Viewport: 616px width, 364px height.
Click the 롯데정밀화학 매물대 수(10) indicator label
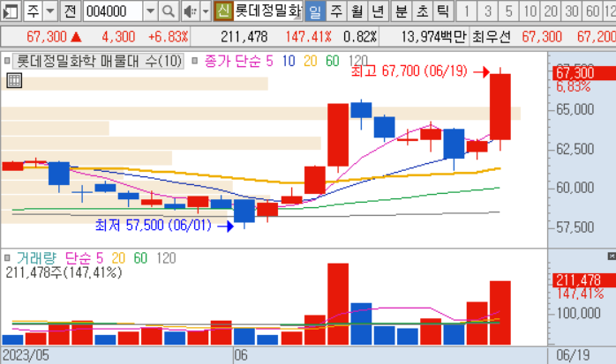coord(99,61)
